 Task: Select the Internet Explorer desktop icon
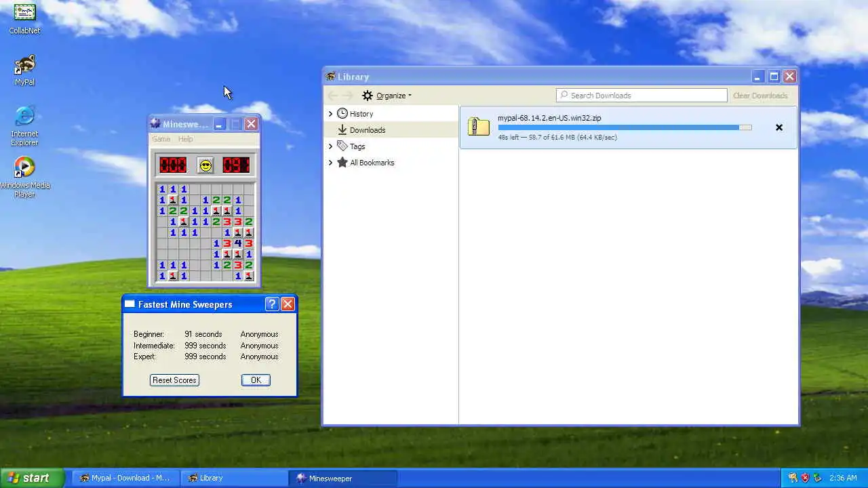click(x=24, y=126)
